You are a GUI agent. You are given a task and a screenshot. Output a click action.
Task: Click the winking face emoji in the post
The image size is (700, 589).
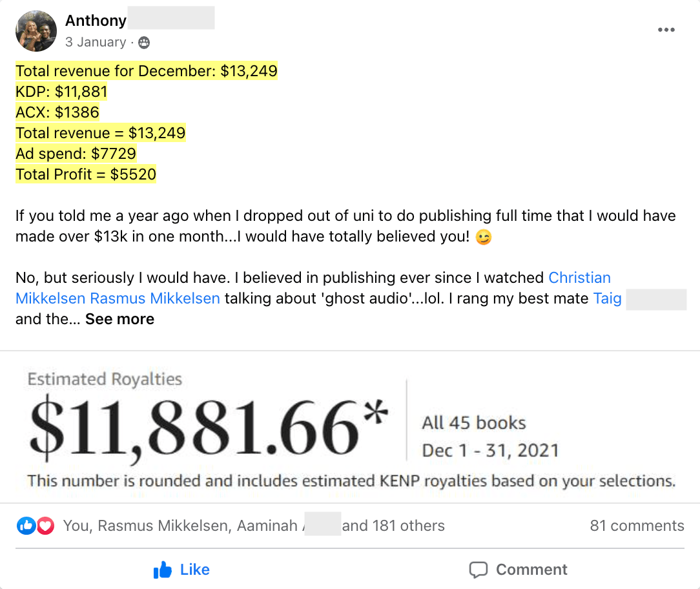point(483,237)
